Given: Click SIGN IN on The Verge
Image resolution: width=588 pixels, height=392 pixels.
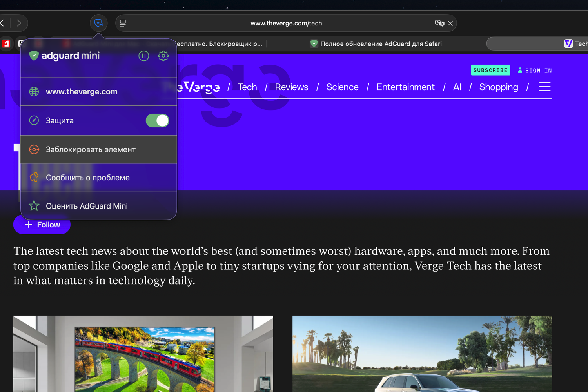Looking at the screenshot, I should pos(535,70).
